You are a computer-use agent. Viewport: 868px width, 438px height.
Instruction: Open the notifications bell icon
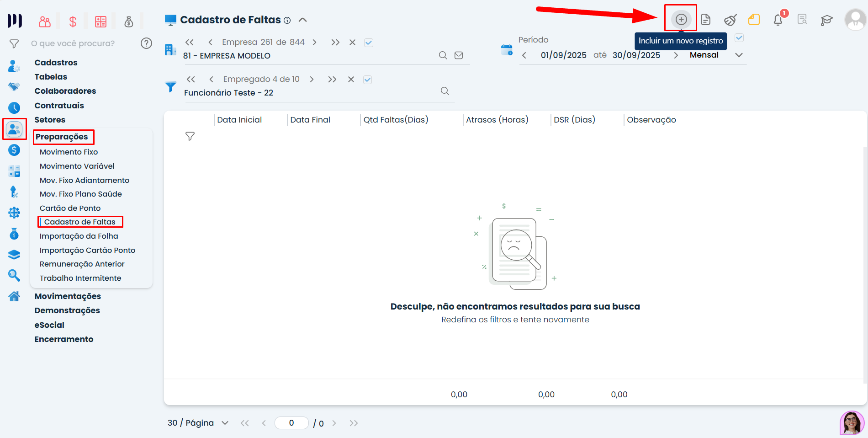(778, 20)
